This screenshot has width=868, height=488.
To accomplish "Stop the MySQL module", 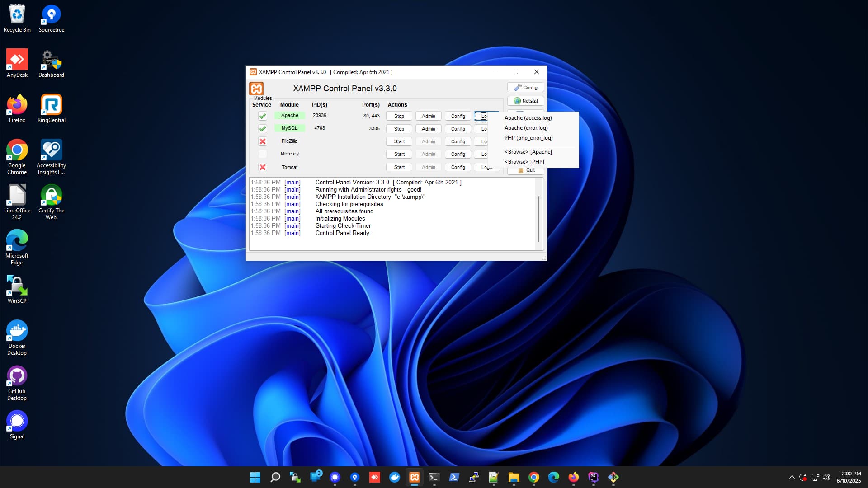I will [x=399, y=129].
